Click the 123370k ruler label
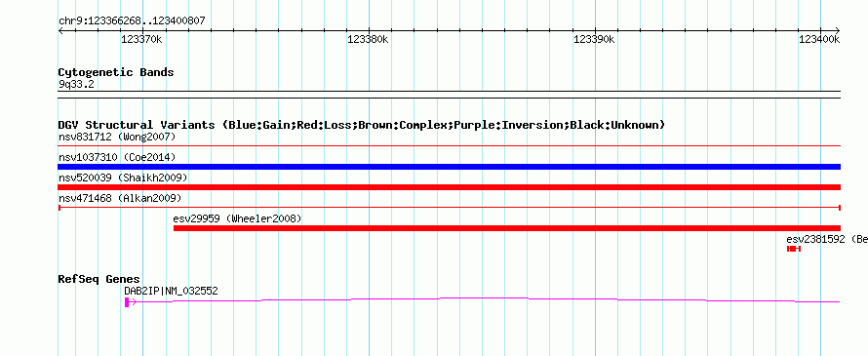Screen dimensions: 868x356 [x=141, y=39]
